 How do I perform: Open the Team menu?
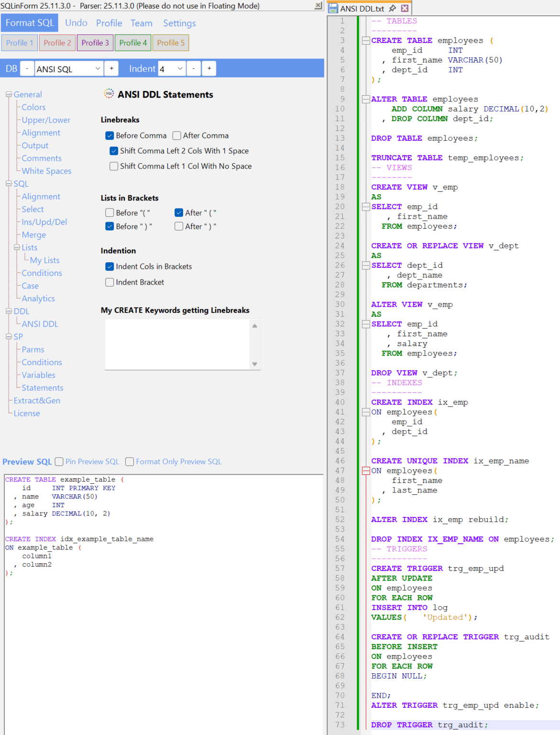[142, 23]
